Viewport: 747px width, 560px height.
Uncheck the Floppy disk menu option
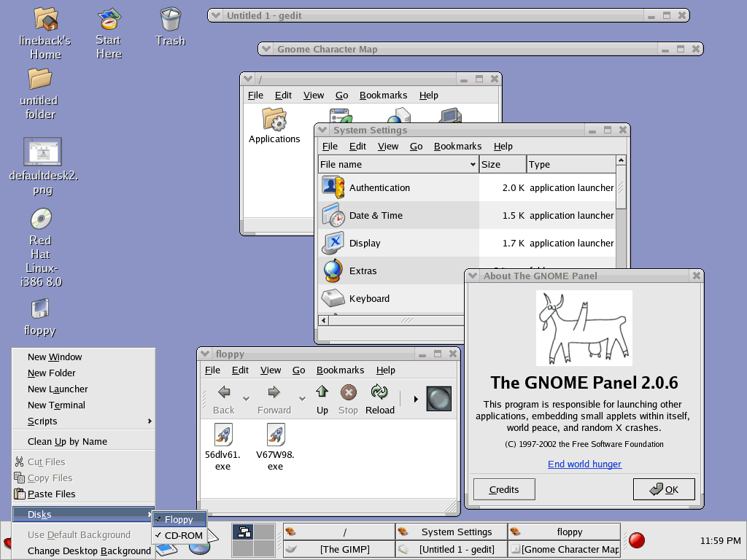tap(179, 519)
